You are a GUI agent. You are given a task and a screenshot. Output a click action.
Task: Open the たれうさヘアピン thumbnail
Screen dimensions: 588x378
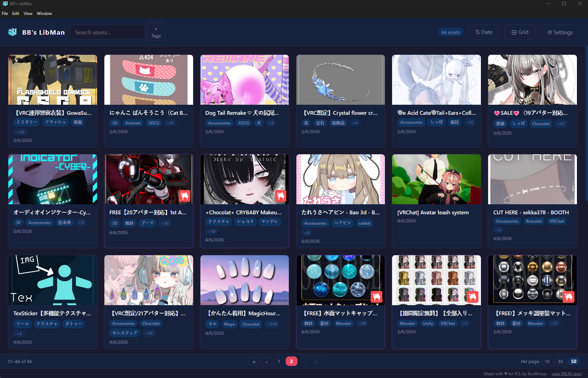340,179
